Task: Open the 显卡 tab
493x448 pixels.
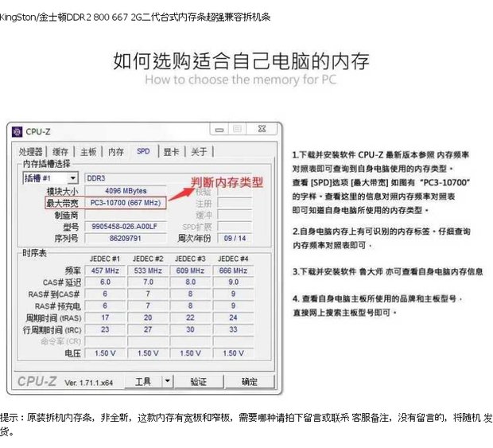Action: 171,152
